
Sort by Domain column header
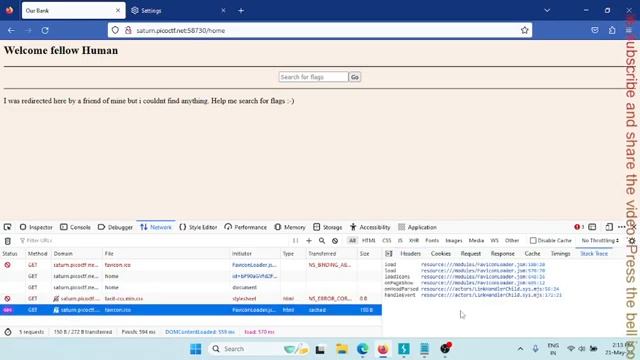pyautogui.click(x=77, y=253)
